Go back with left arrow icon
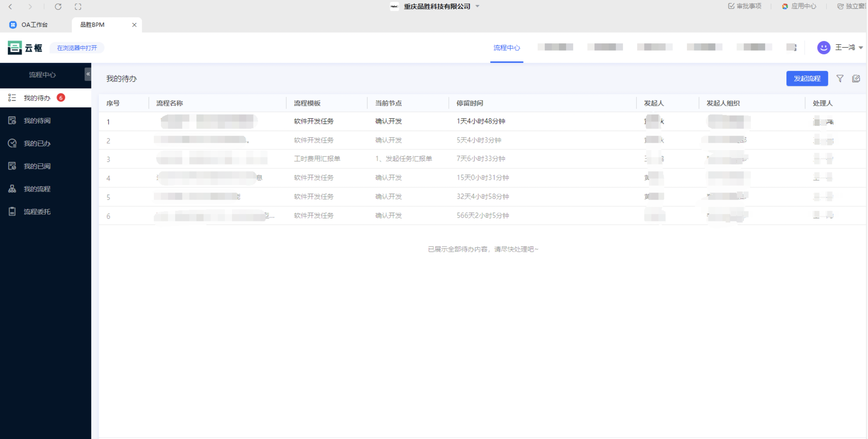Screen dimensions: 868x439 point(10,6)
